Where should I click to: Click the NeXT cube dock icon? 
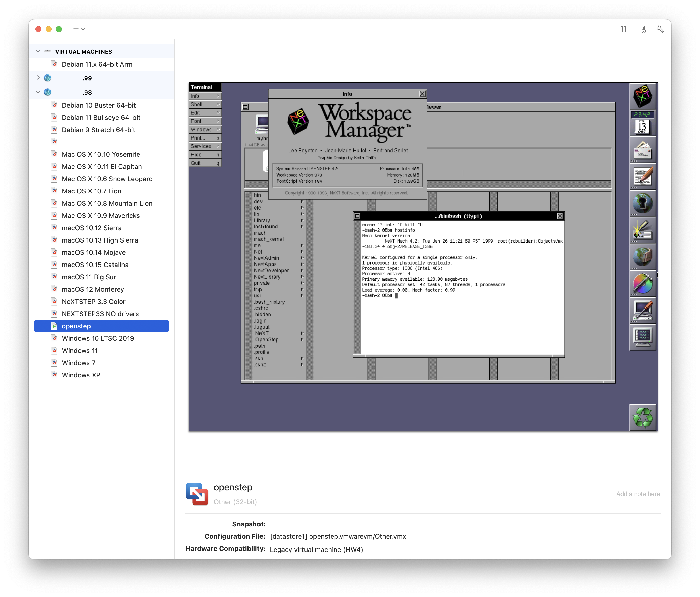pyautogui.click(x=642, y=96)
